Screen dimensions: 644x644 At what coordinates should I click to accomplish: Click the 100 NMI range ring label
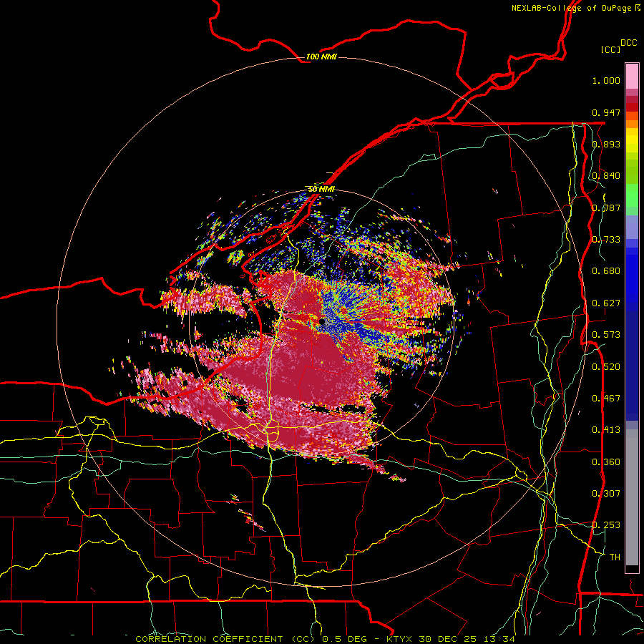click(x=321, y=57)
